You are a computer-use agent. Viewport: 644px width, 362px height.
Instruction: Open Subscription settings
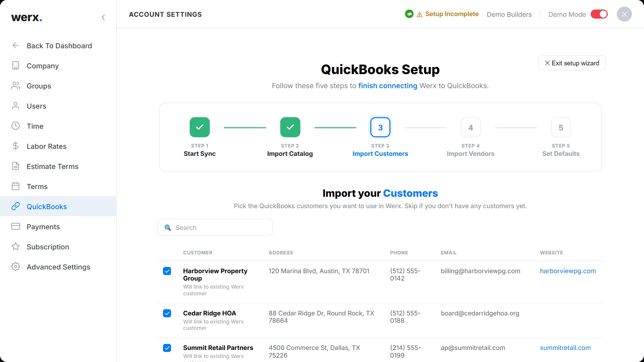coord(58,247)
